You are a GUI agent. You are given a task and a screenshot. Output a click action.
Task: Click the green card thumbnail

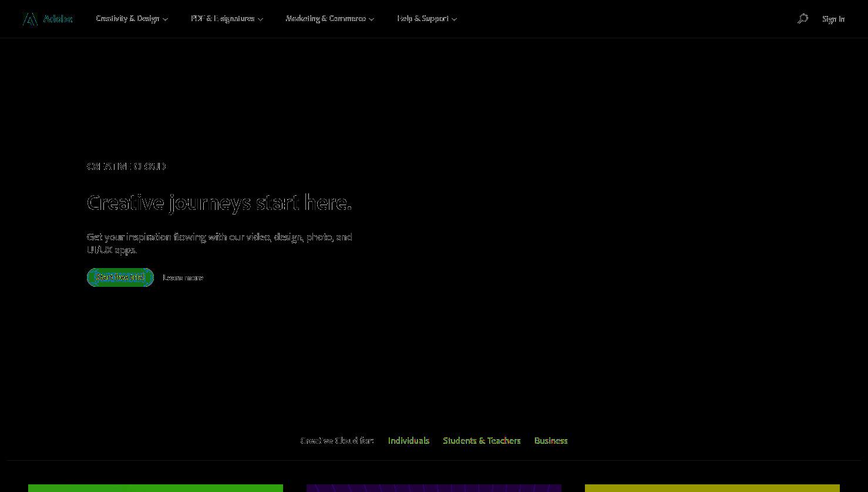156,488
